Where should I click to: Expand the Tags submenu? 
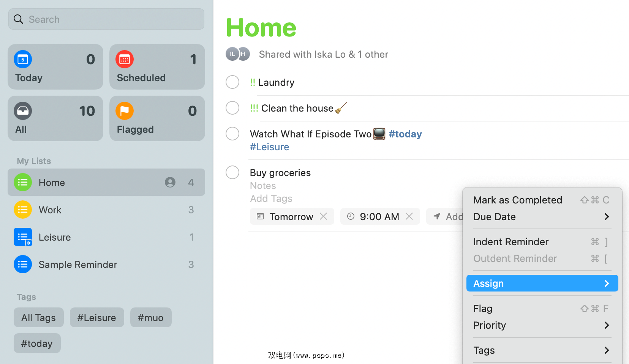tap(542, 350)
